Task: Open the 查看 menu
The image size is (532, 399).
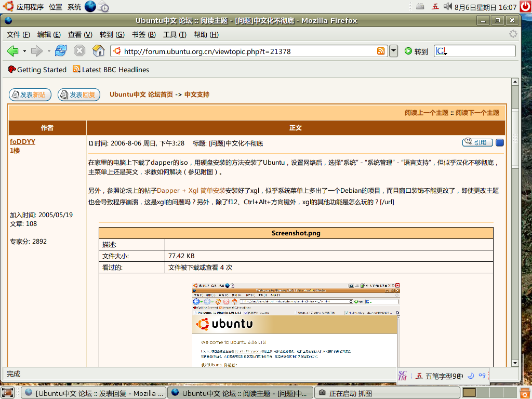Action: (80, 35)
